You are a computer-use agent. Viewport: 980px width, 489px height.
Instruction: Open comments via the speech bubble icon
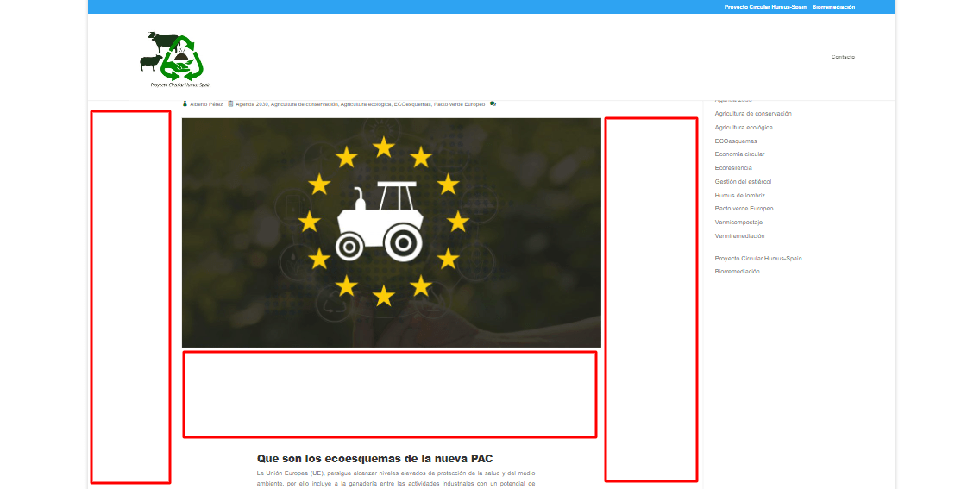(493, 104)
